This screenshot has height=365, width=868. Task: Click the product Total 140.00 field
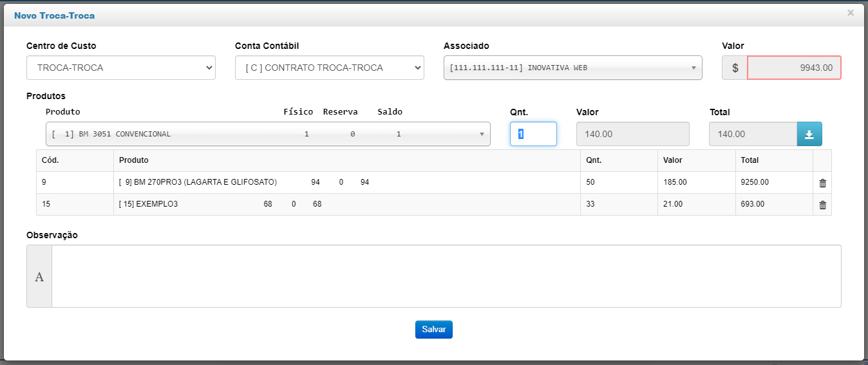tap(753, 134)
